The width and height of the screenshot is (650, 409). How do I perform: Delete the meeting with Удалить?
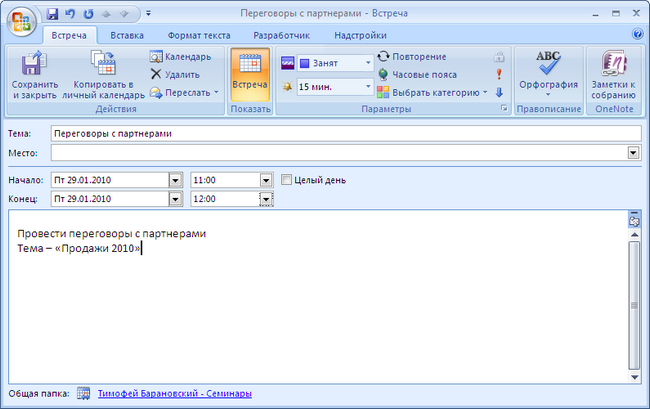tap(175, 74)
